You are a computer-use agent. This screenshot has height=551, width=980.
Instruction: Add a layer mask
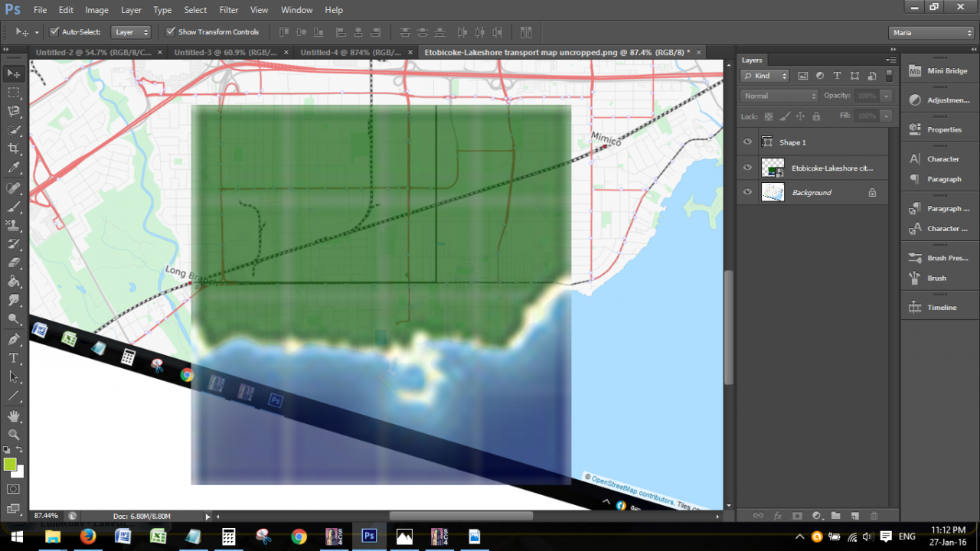[x=797, y=516]
